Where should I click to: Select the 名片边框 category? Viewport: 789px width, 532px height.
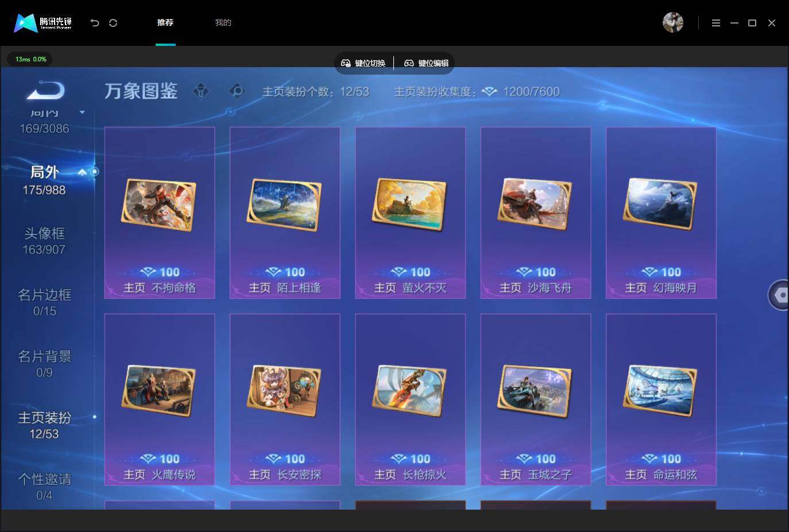click(44, 302)
